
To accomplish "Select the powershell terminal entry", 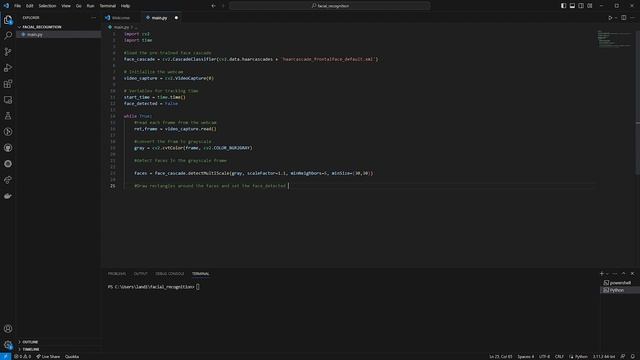I will tap(620, 282).
